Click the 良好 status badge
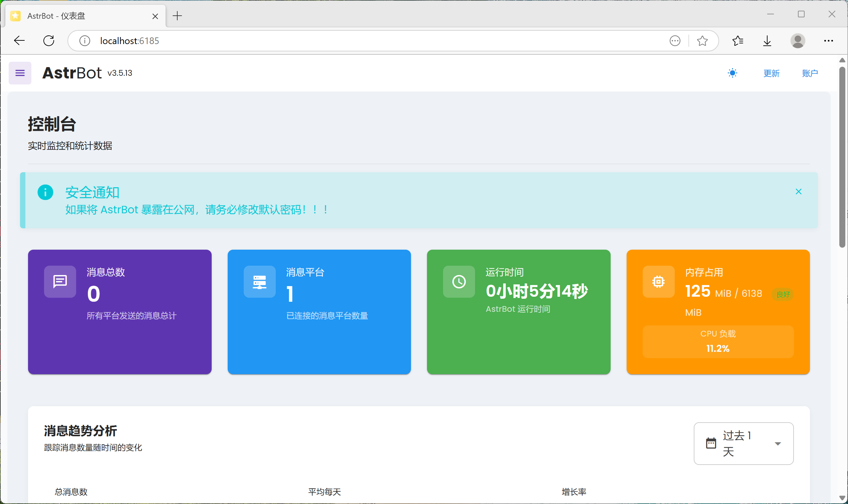 tap(783, 294)
